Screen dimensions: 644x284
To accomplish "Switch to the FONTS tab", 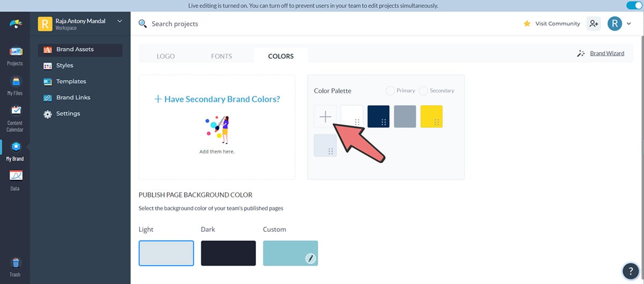I will (221, 56).
